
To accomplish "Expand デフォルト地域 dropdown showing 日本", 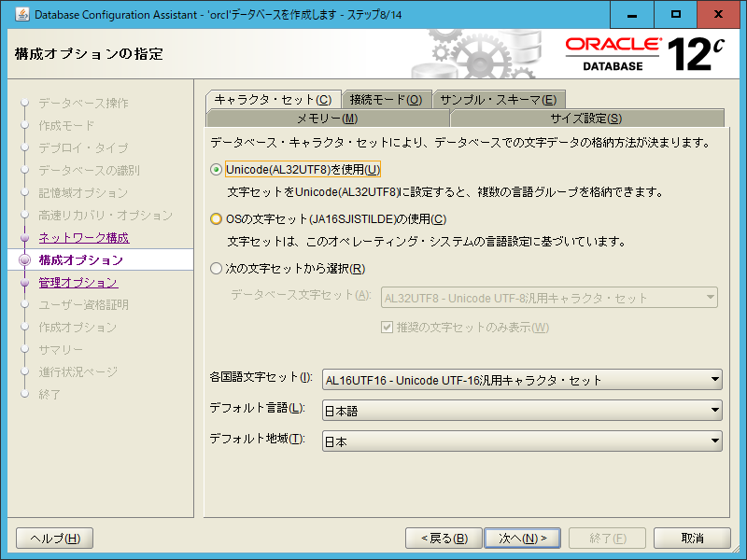I will [x=522, y=441].
